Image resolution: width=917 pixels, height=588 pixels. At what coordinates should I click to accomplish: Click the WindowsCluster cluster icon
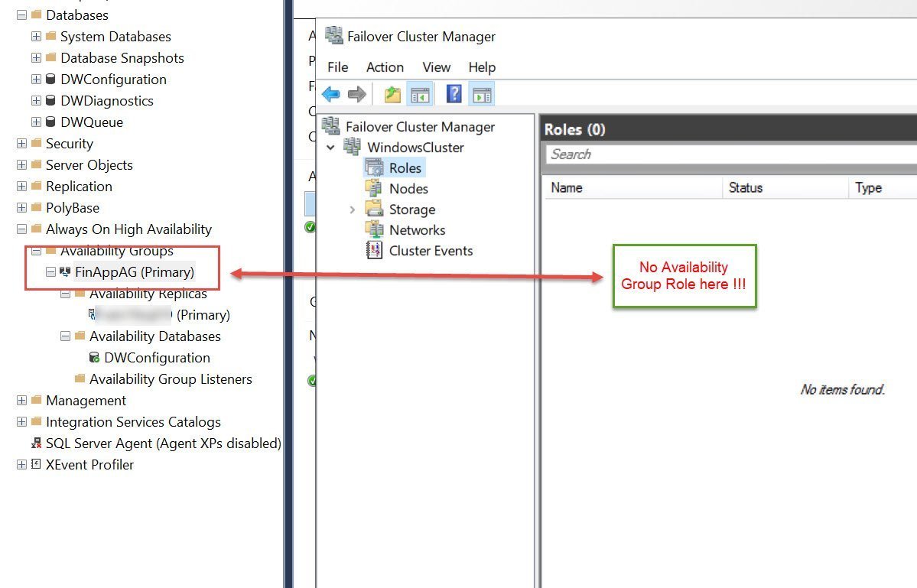tap(352, 146)
